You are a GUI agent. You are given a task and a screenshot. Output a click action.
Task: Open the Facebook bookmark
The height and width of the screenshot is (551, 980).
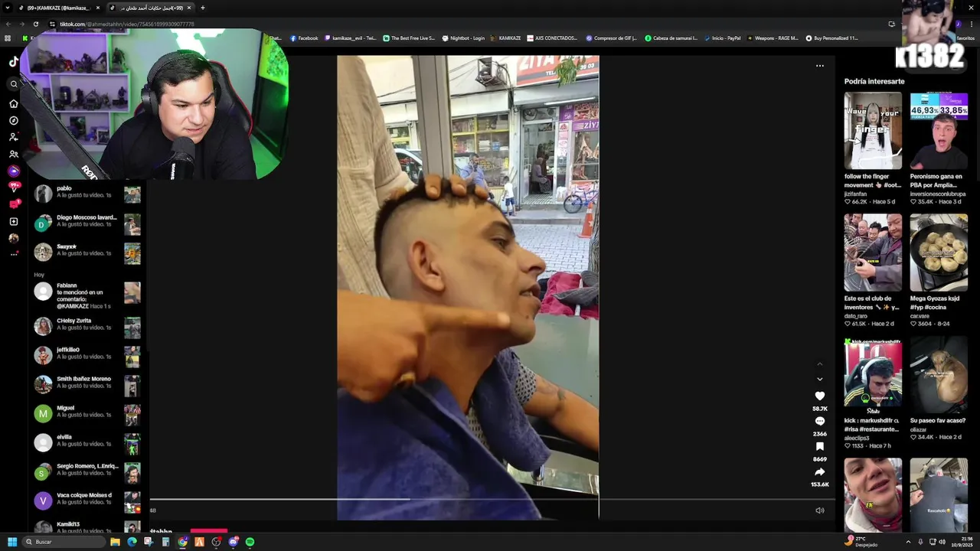pyautogui.click(x=304, y=38)
